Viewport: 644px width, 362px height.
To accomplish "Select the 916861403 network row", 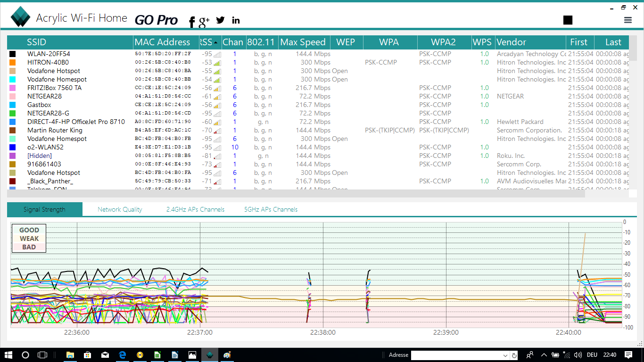I will tap(318, 165).
